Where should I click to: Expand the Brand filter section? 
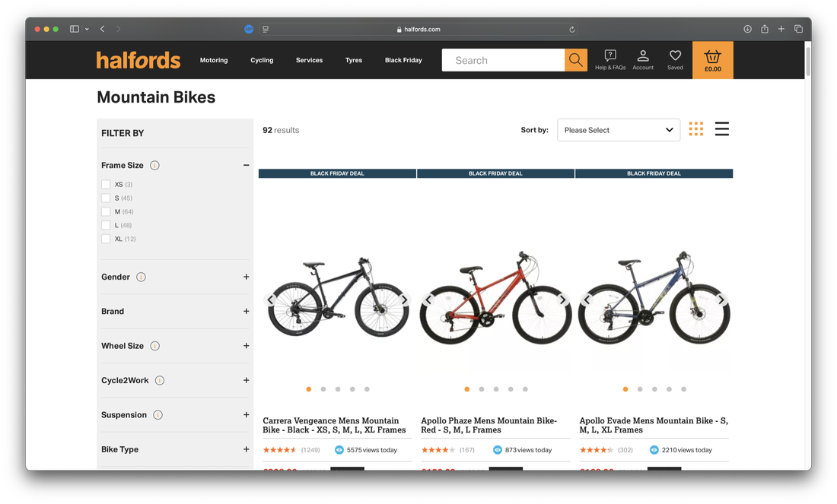coord(246,312)
